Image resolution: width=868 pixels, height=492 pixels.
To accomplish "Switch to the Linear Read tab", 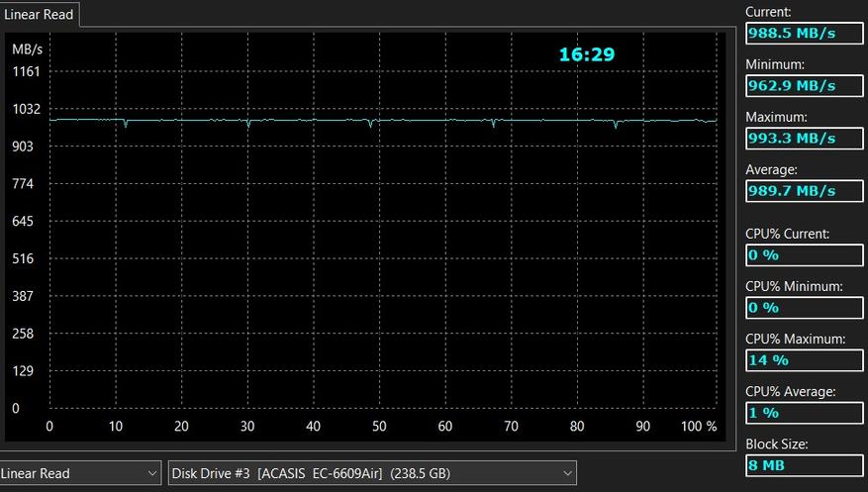I will [x=39, y=15].
